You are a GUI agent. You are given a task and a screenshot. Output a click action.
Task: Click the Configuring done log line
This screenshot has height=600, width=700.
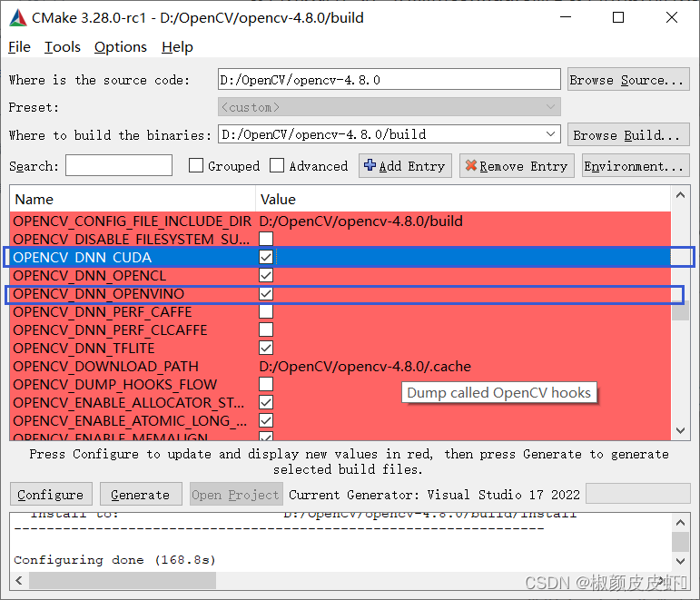click(114, 560)
